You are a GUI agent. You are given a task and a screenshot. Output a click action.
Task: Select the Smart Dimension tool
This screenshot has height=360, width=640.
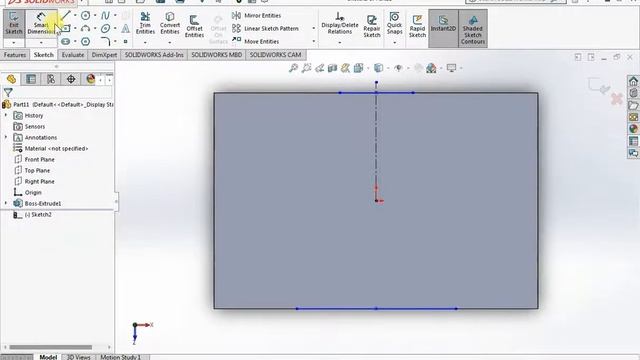pos(41,23)
